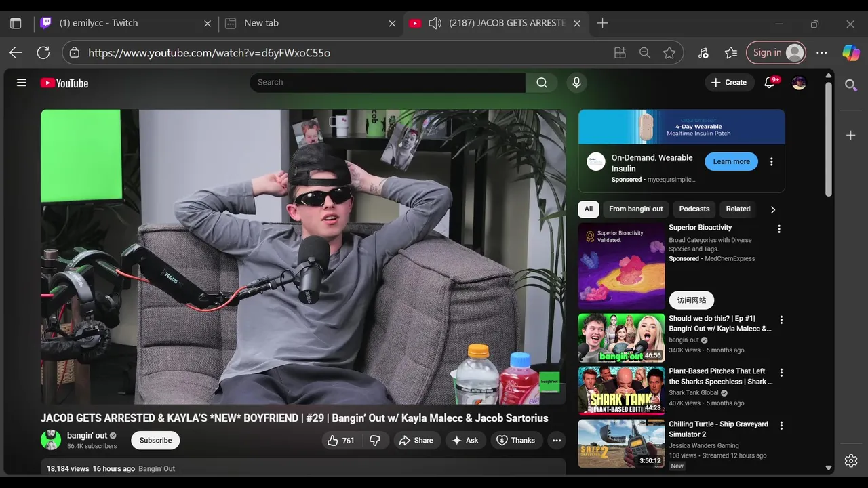This screenshot has width=868, height=488.
Task: Open bangin' out channel name link
Action: (87, 436)
